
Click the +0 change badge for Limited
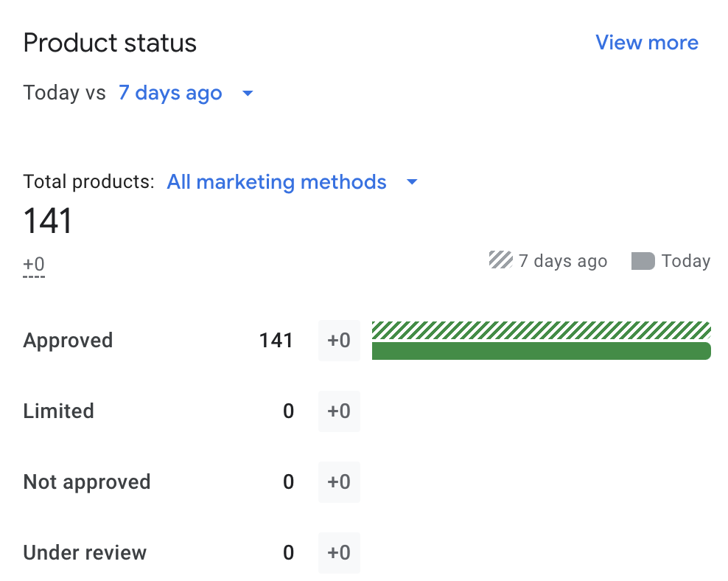(339, 411)
